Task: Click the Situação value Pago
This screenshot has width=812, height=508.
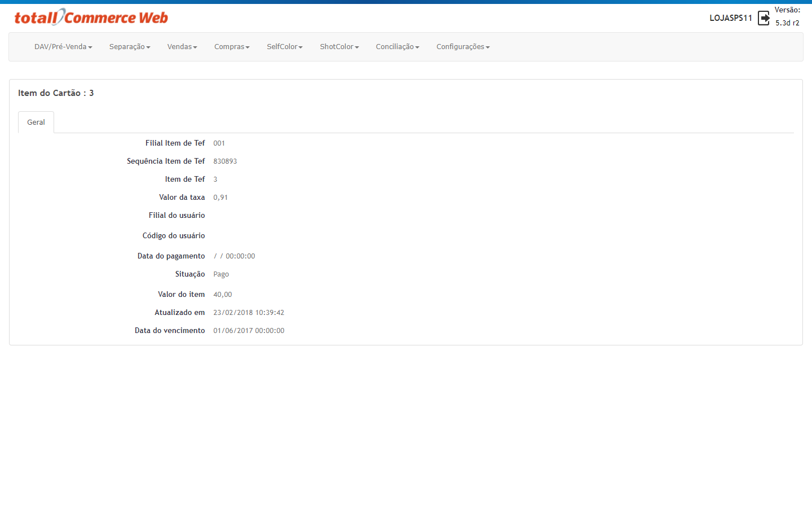Action: pyautogui.click(x=221, y=274)
